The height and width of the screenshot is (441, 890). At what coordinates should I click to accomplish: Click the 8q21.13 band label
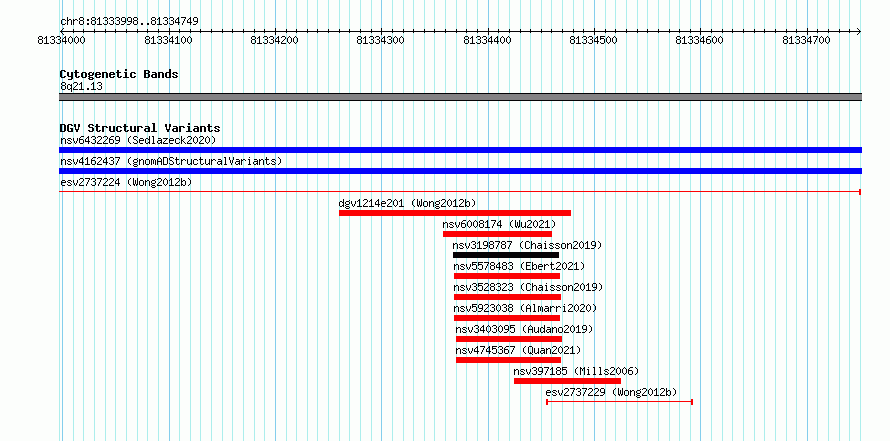click(x=81, y=86)
